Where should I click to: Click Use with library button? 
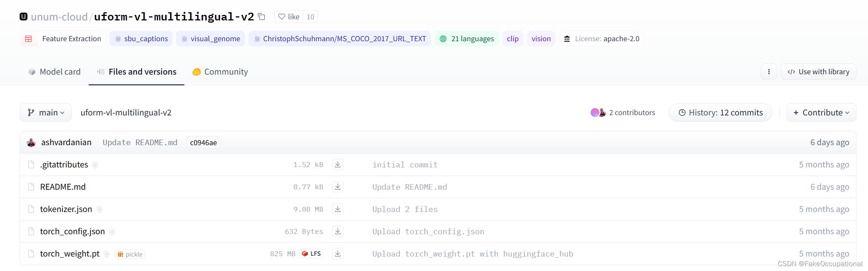click(818, 72)
